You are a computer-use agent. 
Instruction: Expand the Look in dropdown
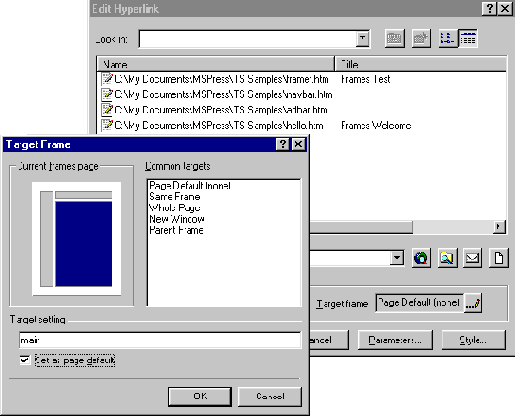362,39
